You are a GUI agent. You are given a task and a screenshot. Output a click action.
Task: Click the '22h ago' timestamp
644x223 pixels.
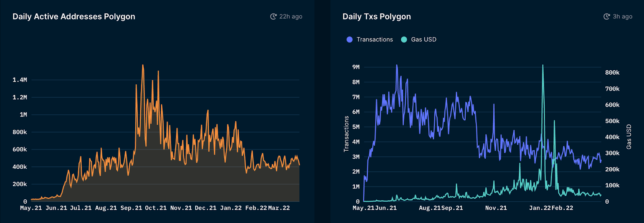(x=291, y=16)
